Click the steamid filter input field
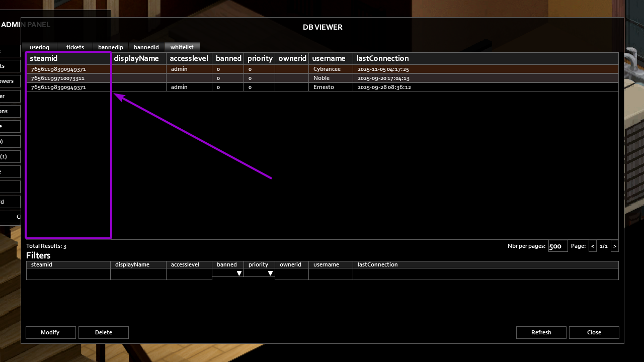 [x=68, y=273]
